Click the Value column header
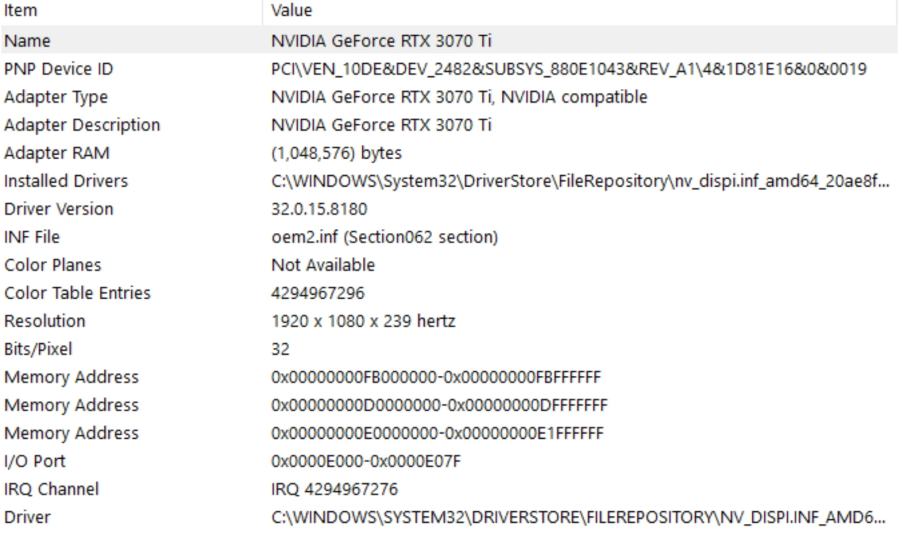 pos(291,11)
